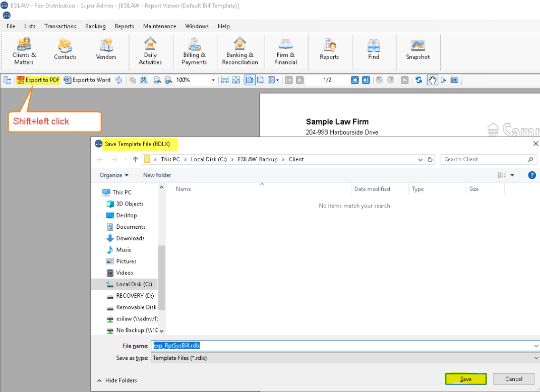
Task: Open Firm & Financial
Action: click(x=285, y=51)
